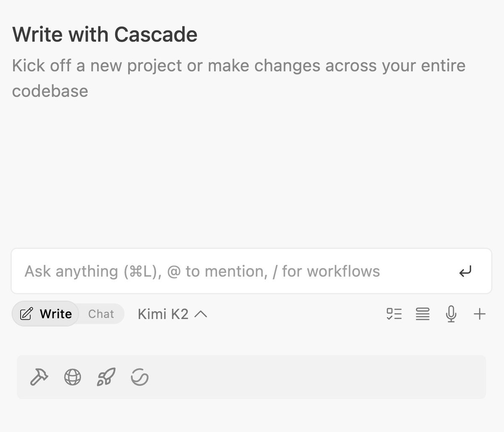Switch Cascade to Chat mode

pyautogui.click(x=101, y=314)
